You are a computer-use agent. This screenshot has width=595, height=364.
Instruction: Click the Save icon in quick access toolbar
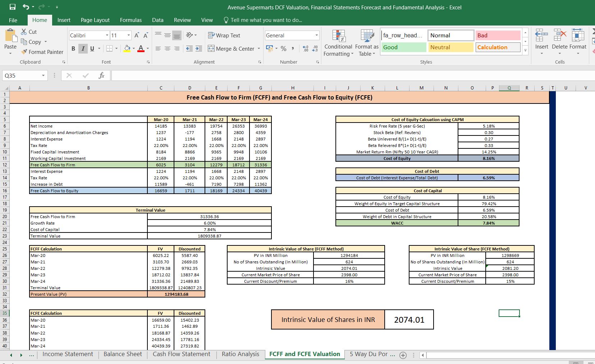(x=13, y=7)
